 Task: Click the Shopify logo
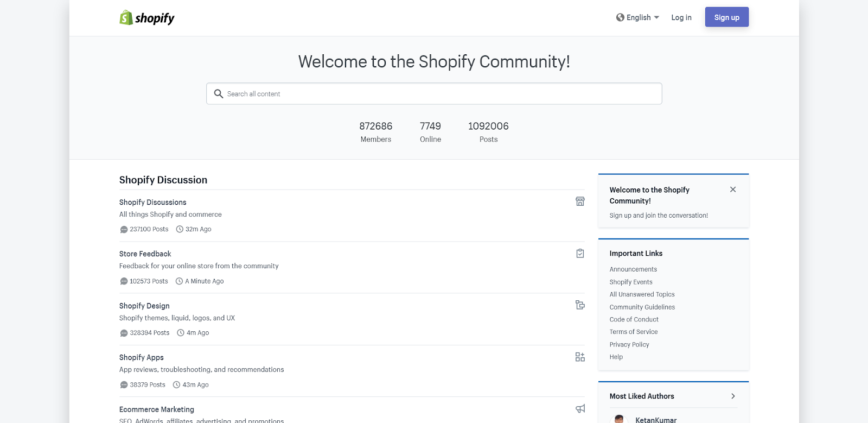146,18
